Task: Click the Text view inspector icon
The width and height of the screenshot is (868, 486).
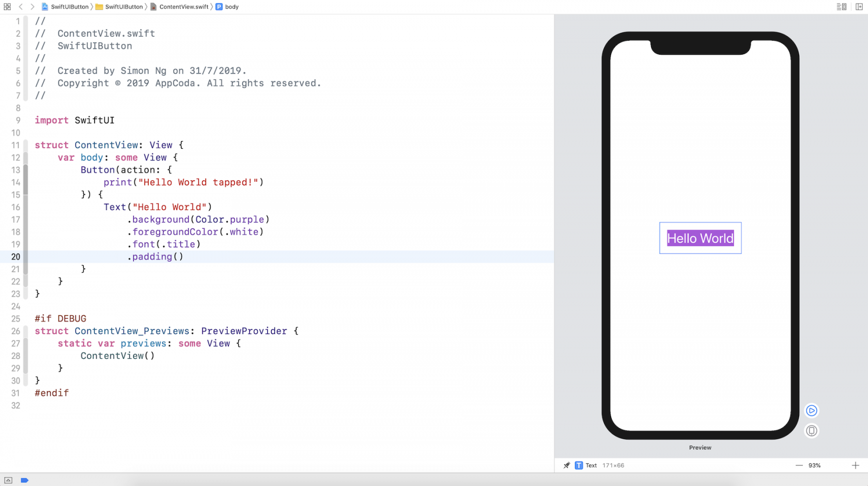Action: tap(579, 465)
